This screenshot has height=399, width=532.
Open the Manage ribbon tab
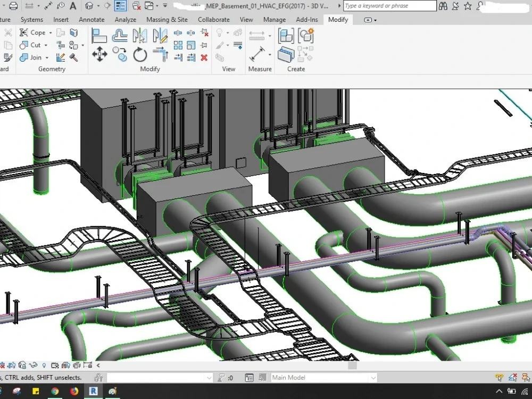[275, 20]
